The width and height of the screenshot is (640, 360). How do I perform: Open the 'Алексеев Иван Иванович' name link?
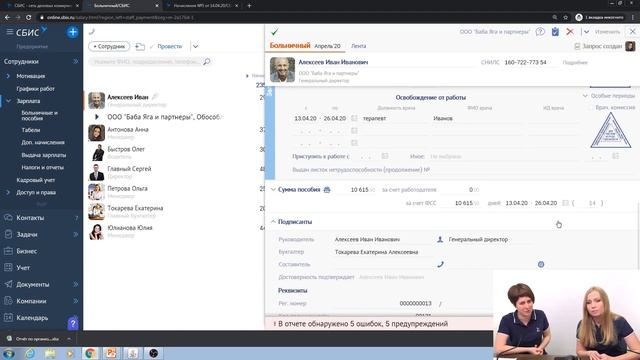(333, 62)
